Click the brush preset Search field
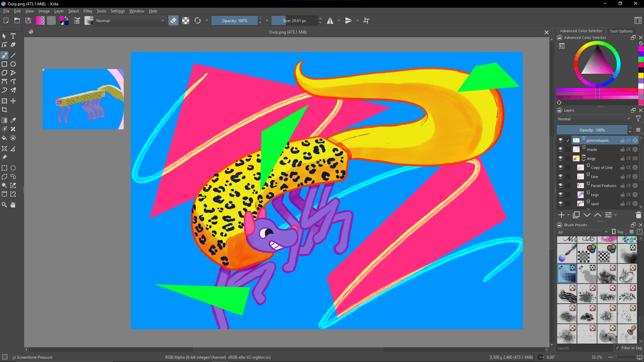Screen dimensions: 644x362 click(584, 348)
